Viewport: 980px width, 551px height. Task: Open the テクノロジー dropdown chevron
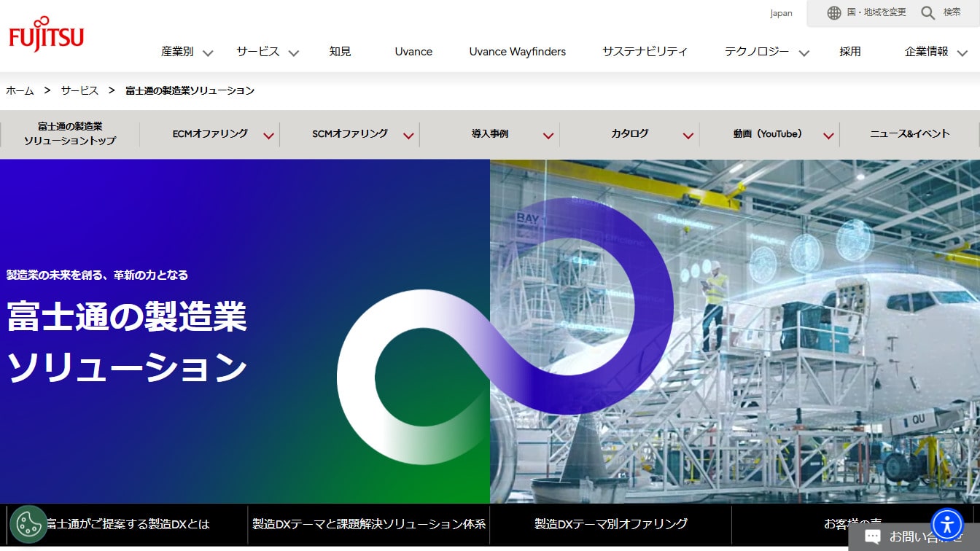click(x=804, y=52)
